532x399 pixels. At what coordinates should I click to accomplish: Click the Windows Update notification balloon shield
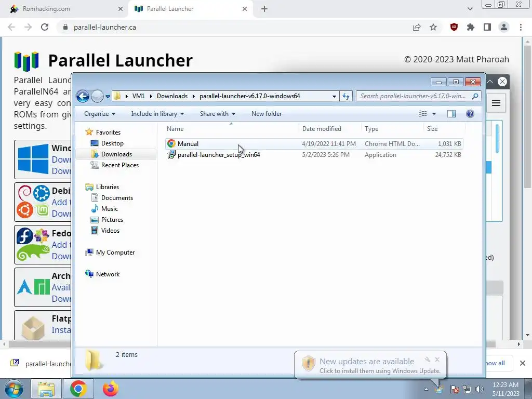tap(309, 363)
